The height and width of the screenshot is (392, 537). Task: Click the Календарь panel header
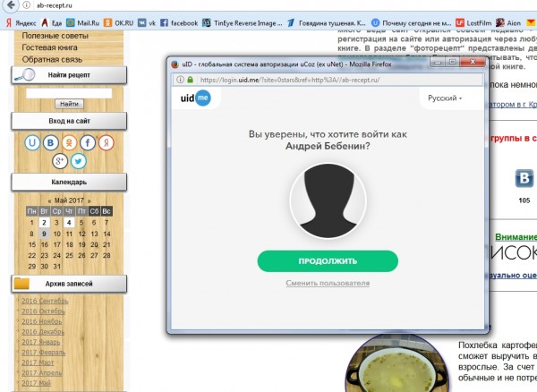(x=69, y=183)
